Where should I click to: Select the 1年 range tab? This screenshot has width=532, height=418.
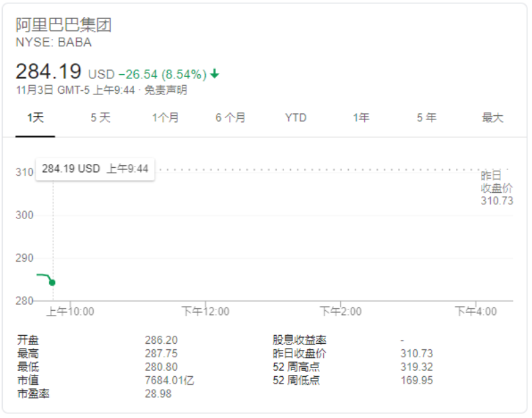(x=361, y=118)
